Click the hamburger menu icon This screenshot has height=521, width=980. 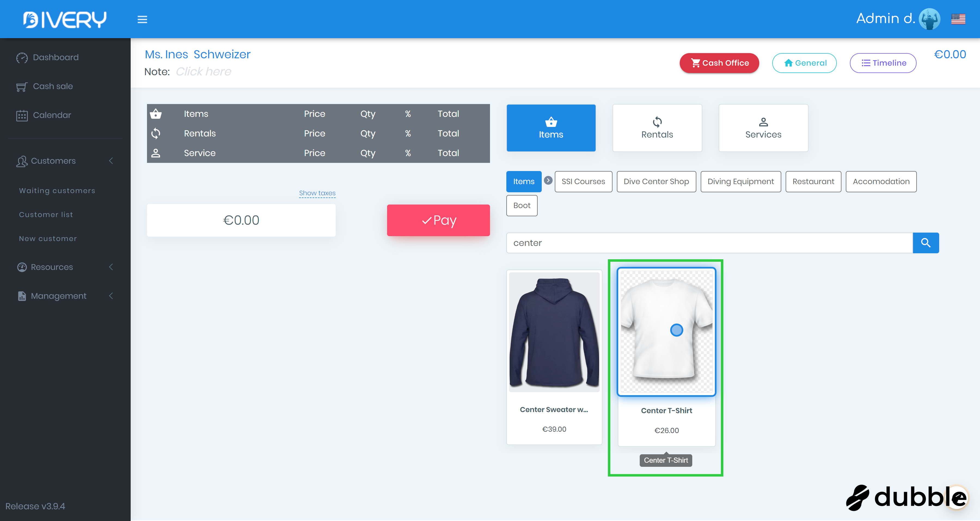click(142, 19)
